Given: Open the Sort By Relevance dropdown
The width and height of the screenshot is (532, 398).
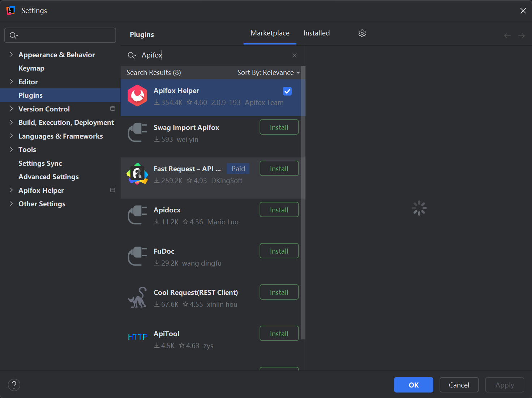Looking at the screenshot, I should click(269, 73).
